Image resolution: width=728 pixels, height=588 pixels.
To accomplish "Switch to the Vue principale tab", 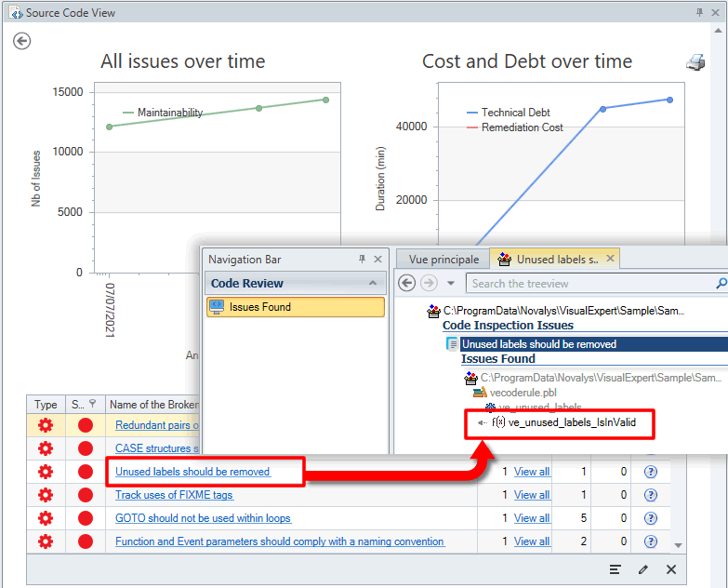I will [x=443, y=260].
